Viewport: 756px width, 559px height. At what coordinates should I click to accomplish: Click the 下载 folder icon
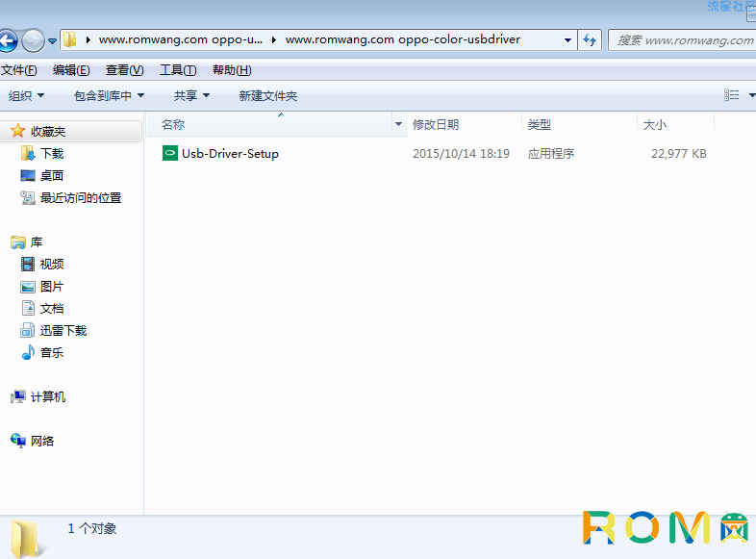coord(28,153)
